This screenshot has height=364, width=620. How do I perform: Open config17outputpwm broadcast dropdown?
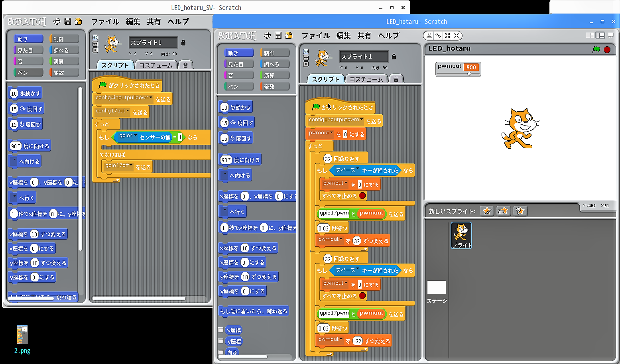[x=362, y=120]
